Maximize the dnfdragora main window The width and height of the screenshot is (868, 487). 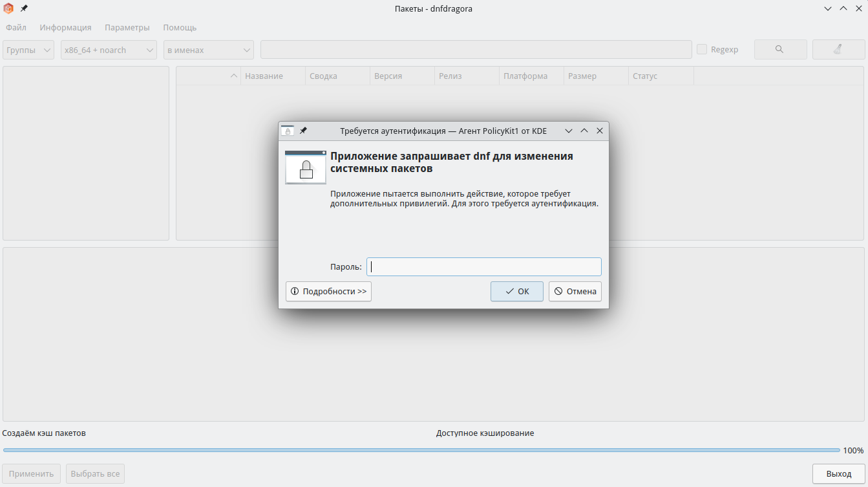843,8
